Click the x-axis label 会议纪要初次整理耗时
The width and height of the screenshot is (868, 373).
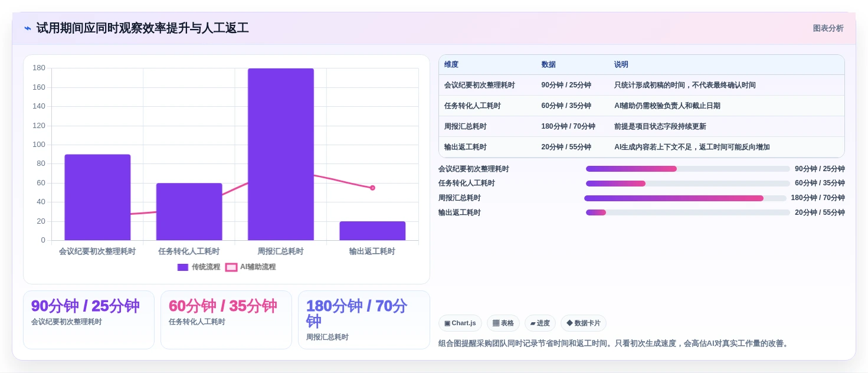tap(97, 251)
